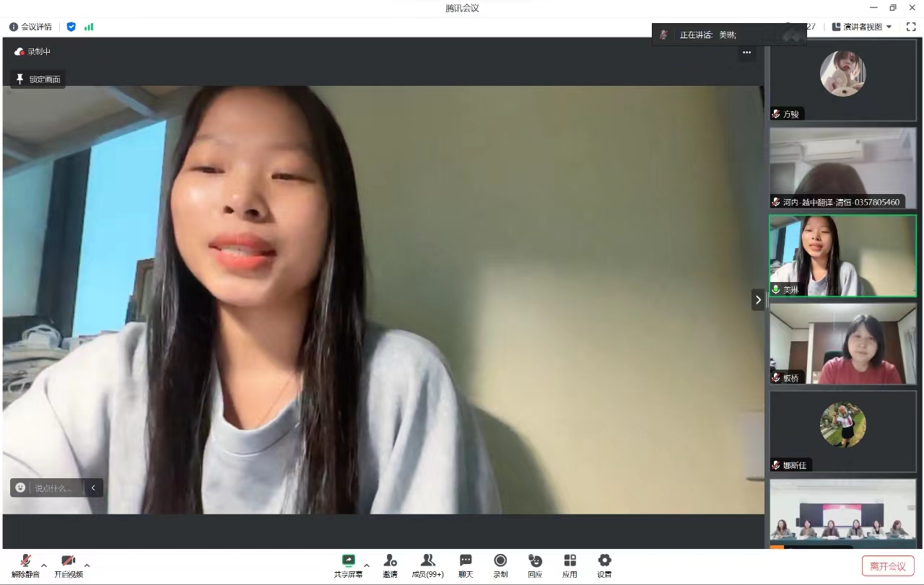The width and height of the screenshot is (924, 585).
Task: Collapse the participant video sidebar arrow
Action: tap(758, 299)
